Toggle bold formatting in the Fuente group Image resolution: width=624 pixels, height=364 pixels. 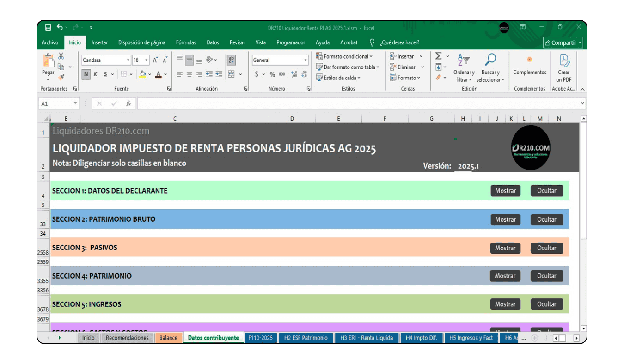point(87,74)
